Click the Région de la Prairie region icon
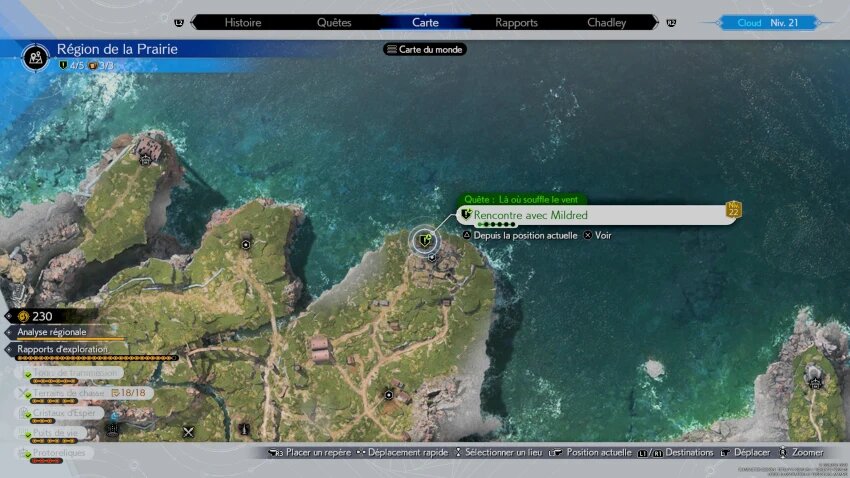The image size is (850, 478). [x=36, y=56]
